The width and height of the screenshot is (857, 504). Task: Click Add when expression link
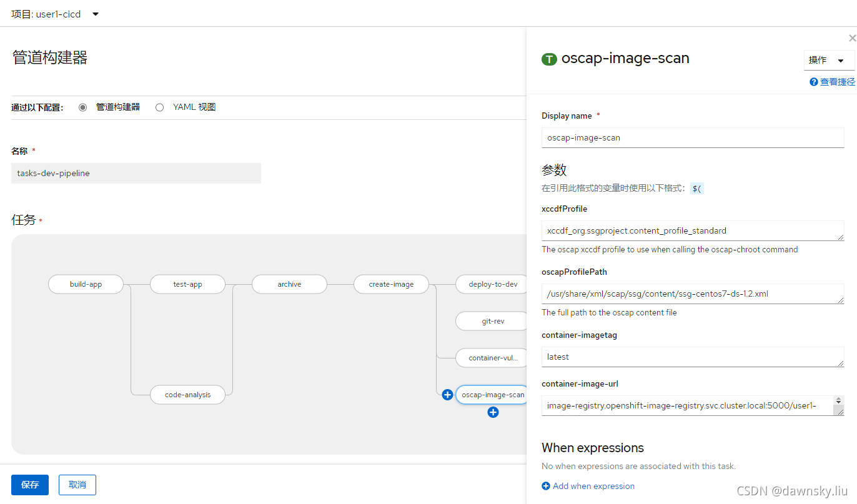pos(593,486)
